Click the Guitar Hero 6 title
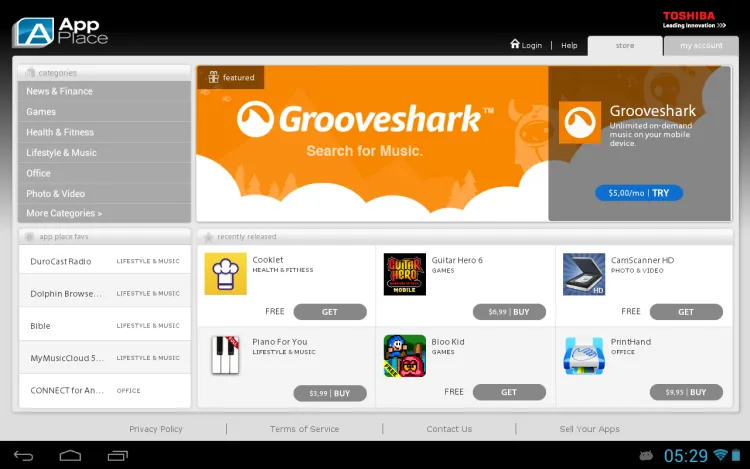750x469 pixels. click(x=457, y=260)
